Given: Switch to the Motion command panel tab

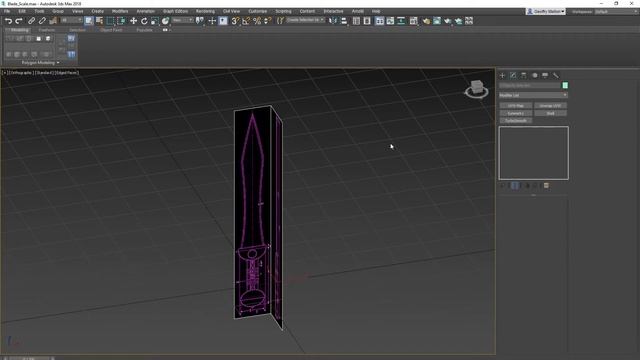Looking at the screenshot, I should coord(535,76).
